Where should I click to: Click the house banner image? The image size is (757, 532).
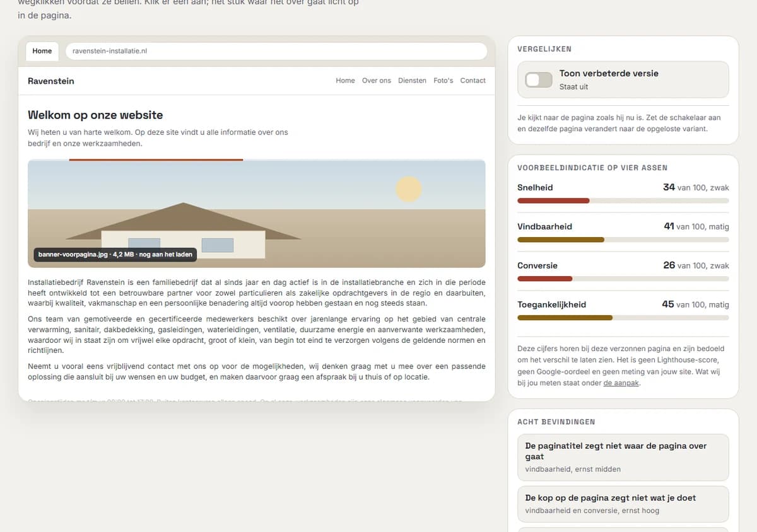(x=256, y=214)
